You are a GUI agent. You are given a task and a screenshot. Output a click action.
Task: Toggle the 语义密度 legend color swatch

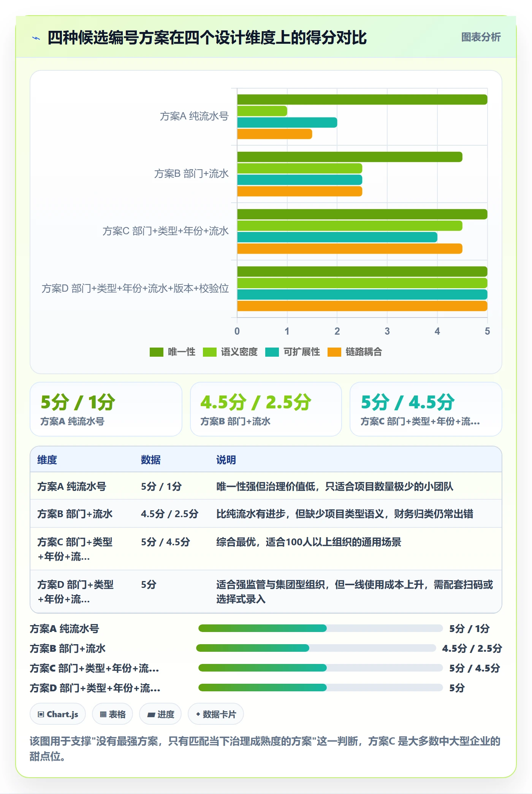click(x=209, y=352)
